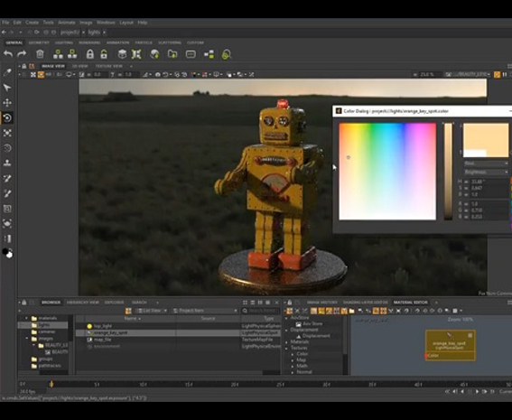Viewport: 512px width, 420px height.
Task: Select the cameras folder in tree
Action: click(47, 331)
